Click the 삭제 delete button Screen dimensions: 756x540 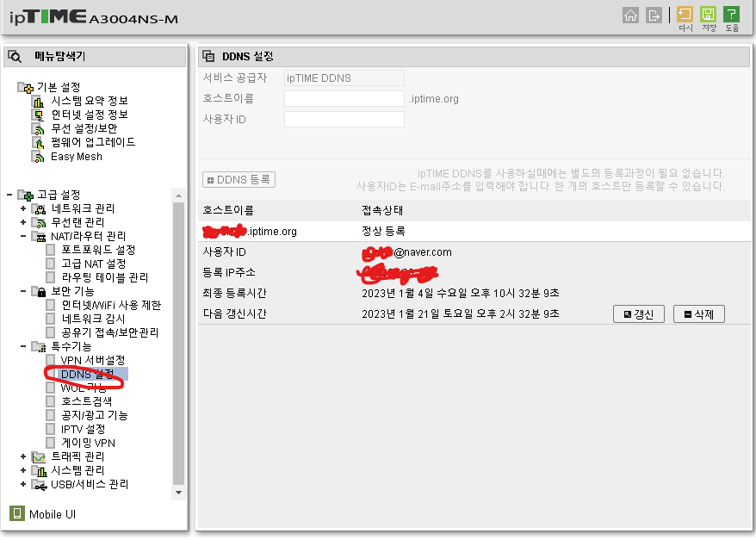tap(699, 314)
